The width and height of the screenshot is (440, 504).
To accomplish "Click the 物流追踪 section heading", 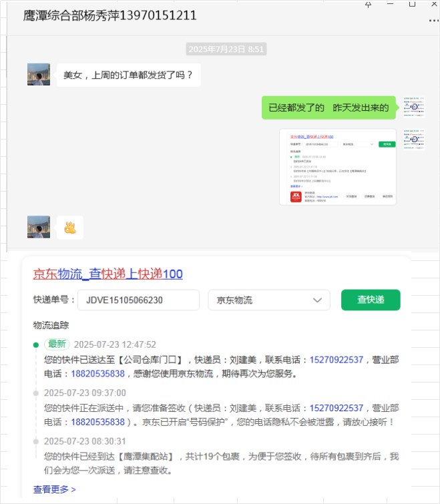I will click(x=51, y=325).
